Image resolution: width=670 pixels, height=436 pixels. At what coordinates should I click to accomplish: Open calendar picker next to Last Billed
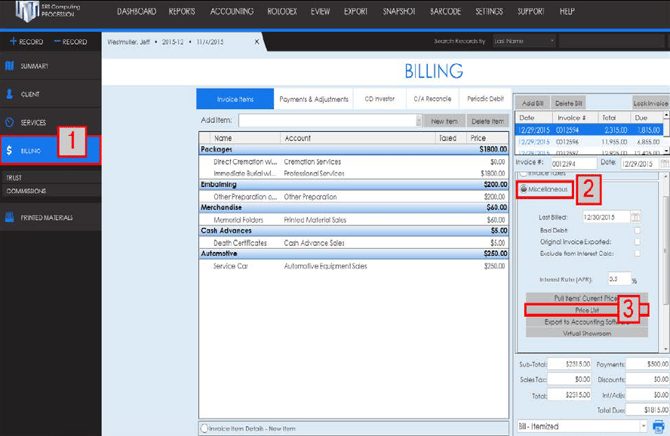[636, 217]
